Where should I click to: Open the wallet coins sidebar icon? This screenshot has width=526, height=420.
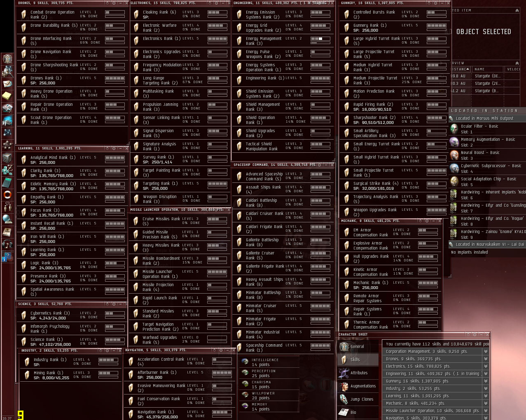[7, 170]
